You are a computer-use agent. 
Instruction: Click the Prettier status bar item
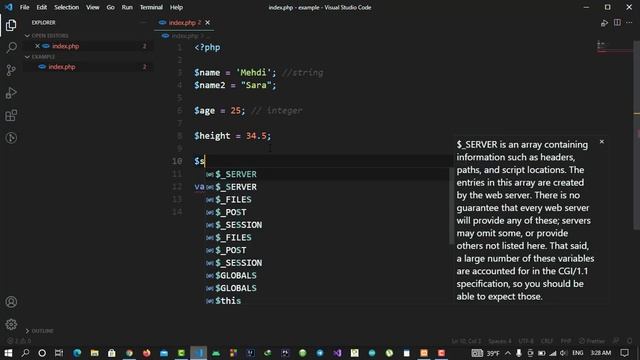coord(592,341)
